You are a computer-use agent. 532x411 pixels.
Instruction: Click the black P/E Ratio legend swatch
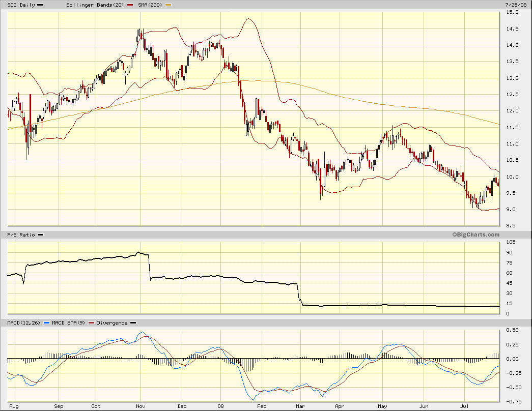pos(40,234)
